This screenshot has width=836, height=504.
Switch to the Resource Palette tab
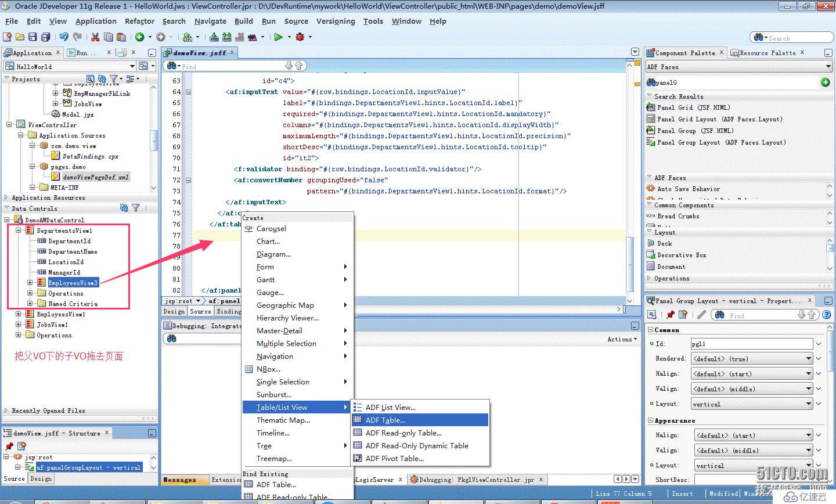click(767, 53)
